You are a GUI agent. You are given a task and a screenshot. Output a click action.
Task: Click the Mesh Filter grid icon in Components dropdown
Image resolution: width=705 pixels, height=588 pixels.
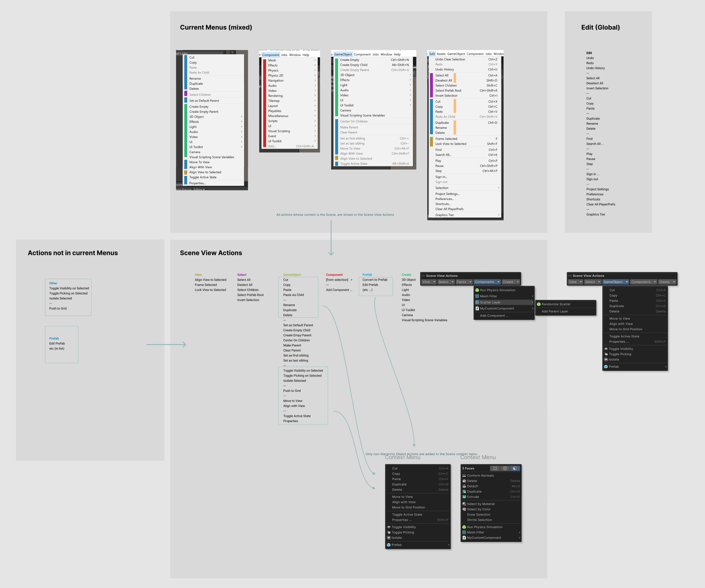point(477,296)
